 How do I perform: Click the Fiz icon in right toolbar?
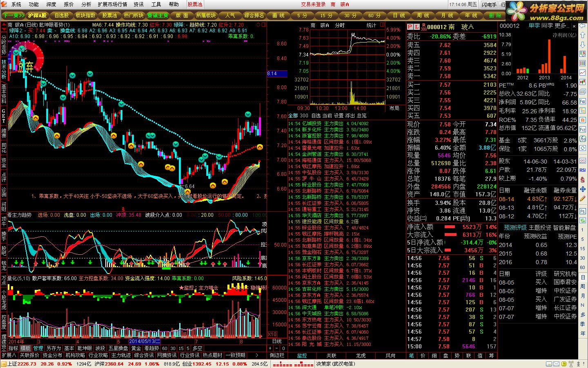click(x=583, y=129)
